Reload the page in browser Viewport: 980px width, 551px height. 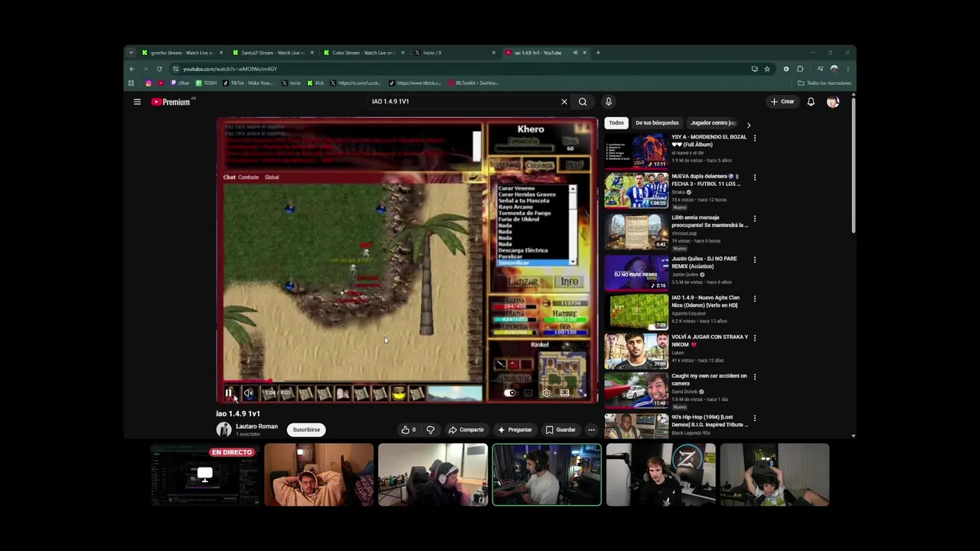159,69
